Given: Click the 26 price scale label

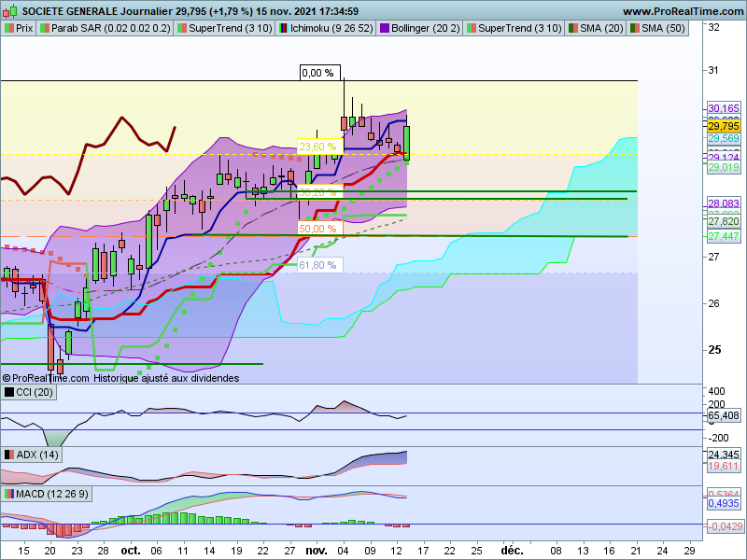Looking at the screenshot, I should 713,303.
